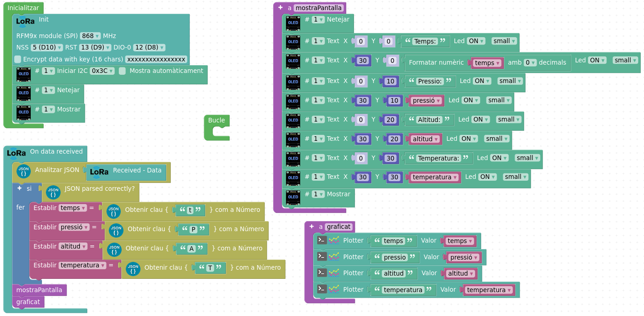Screen dimensions: 644x316
Task: Rename the mostraPantalla function name field
Action: click(319, 8)
